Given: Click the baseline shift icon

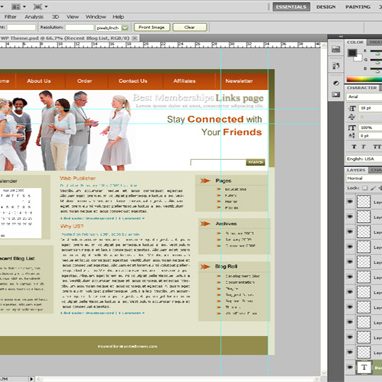Looking at the screenshot, I should [352, 136].
